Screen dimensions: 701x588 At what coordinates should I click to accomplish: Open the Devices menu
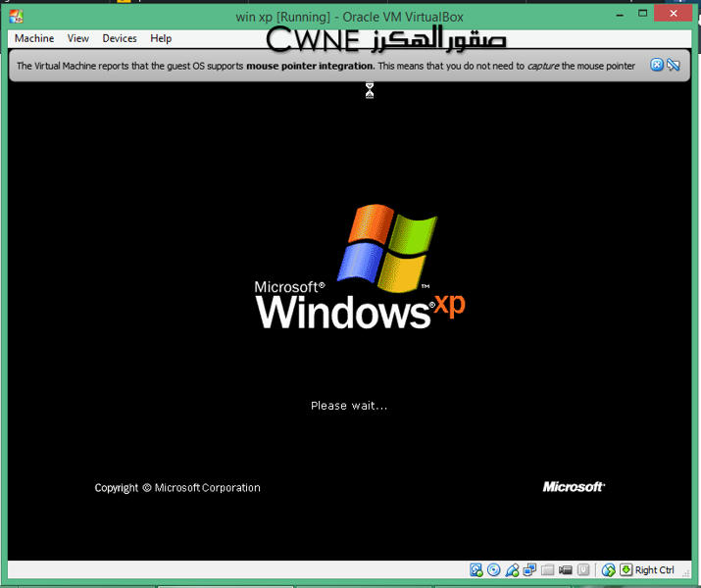[120, 38]
